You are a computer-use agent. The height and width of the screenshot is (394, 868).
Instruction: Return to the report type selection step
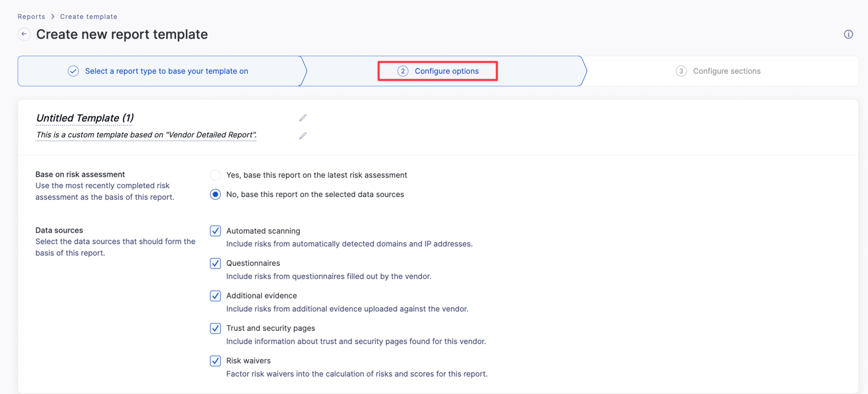pos(167,71)
